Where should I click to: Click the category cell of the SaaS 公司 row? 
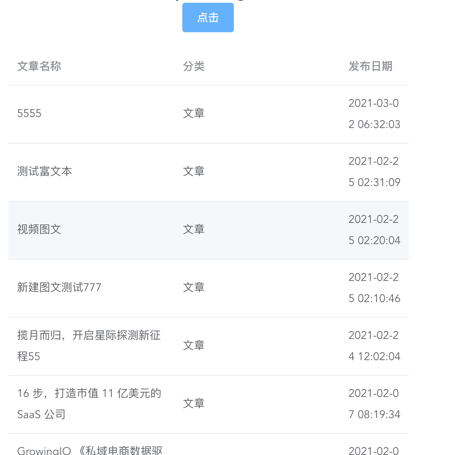click(x=194, y=404)
